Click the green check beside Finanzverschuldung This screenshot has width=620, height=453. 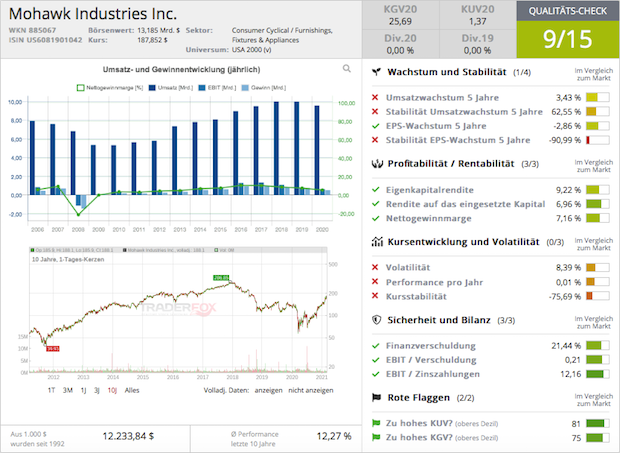[x=376, y=346]
